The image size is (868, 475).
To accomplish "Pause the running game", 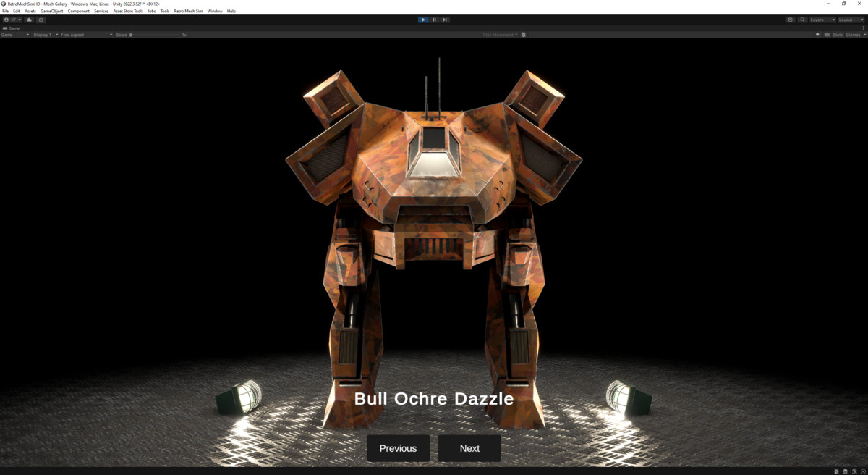I will coord(434,20).
